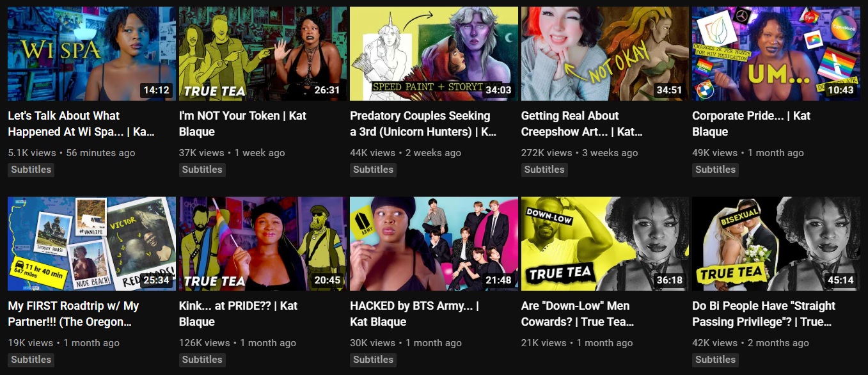Open the Bisexual True Tea video thumbnail
The image size is (868, 375).
click(776, 244)
